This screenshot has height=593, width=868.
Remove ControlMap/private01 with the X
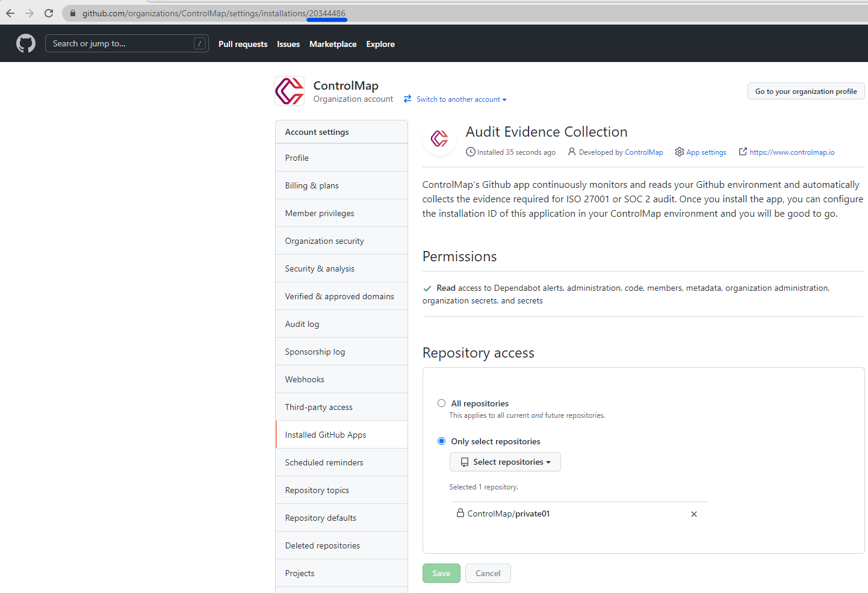click(x=693, y=514)
